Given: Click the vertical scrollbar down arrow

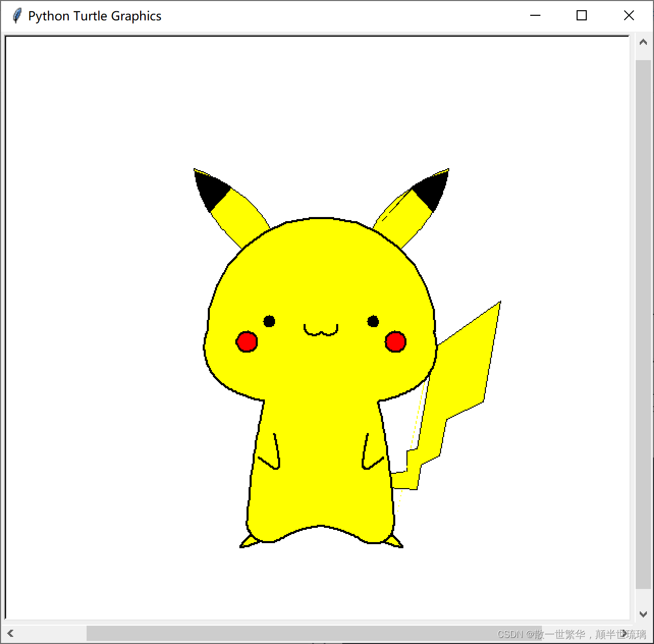Looking at the screenshot, I should point(643,614).
